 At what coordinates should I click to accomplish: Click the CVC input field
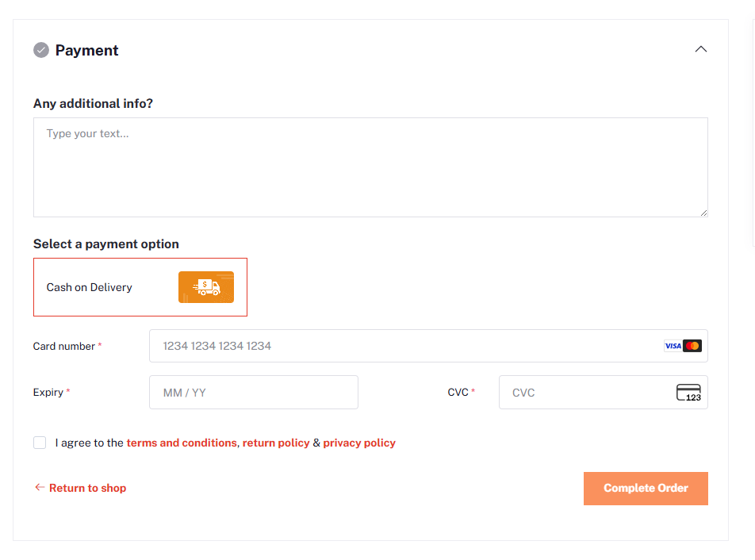click(x=587, y=393)
